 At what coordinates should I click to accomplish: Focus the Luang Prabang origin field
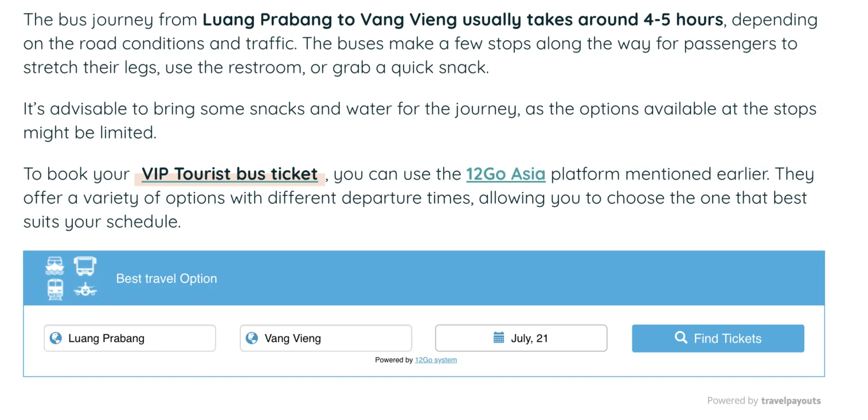pos(136,338)
